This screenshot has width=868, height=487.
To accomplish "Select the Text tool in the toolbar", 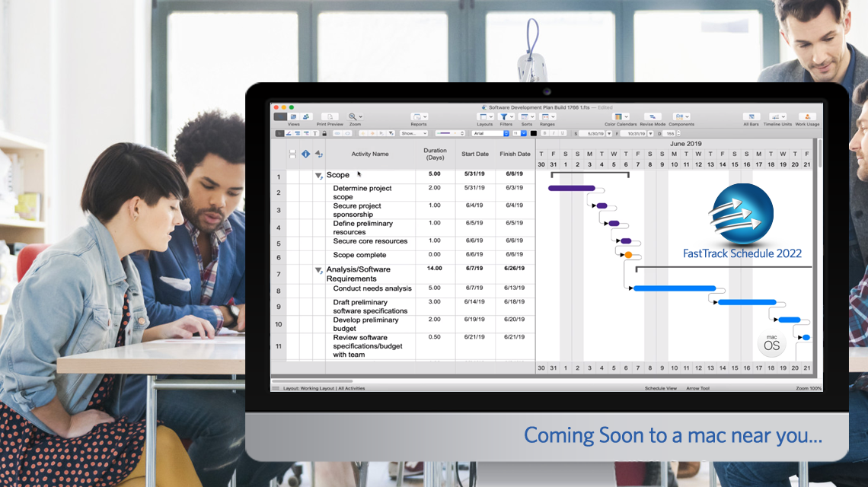I will (315, 134).
